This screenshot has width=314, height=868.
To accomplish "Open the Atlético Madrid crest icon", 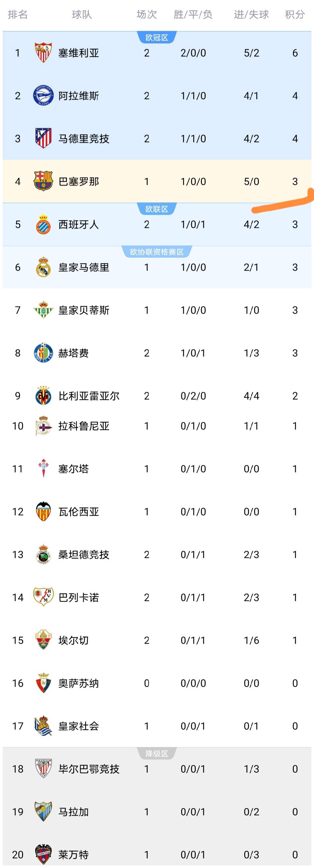I will point(43,138).
